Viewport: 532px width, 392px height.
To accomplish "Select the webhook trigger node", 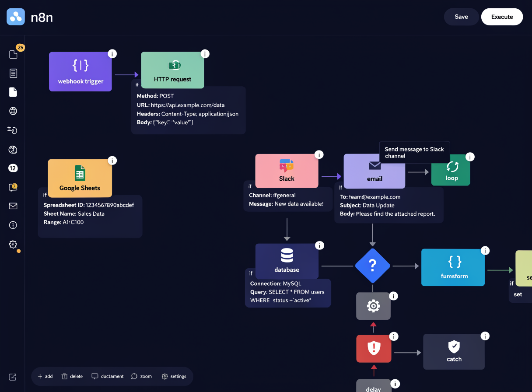I will point(80,72).
